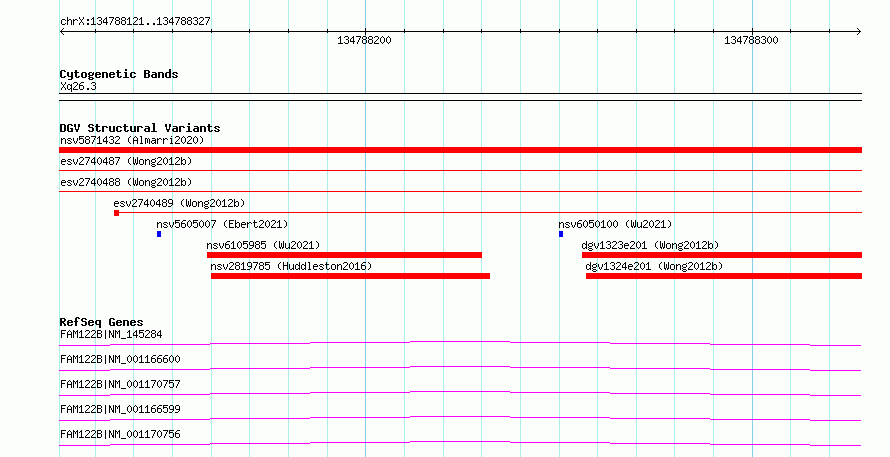The width and height of the screenshot is (890, 457).
Task: Open FAM122B|NM_001166599 transcript
Action: (120, 409)
